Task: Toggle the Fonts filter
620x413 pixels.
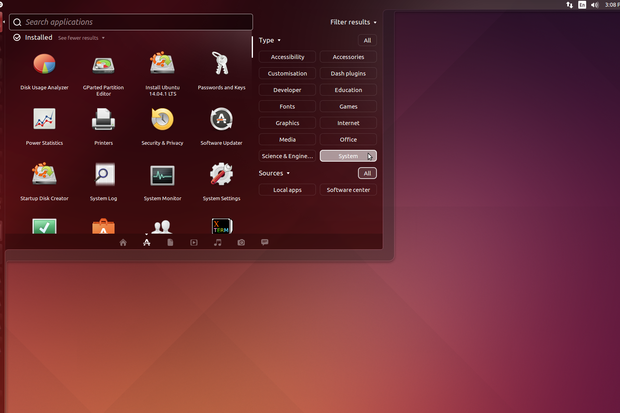Action: coord(287,107)
